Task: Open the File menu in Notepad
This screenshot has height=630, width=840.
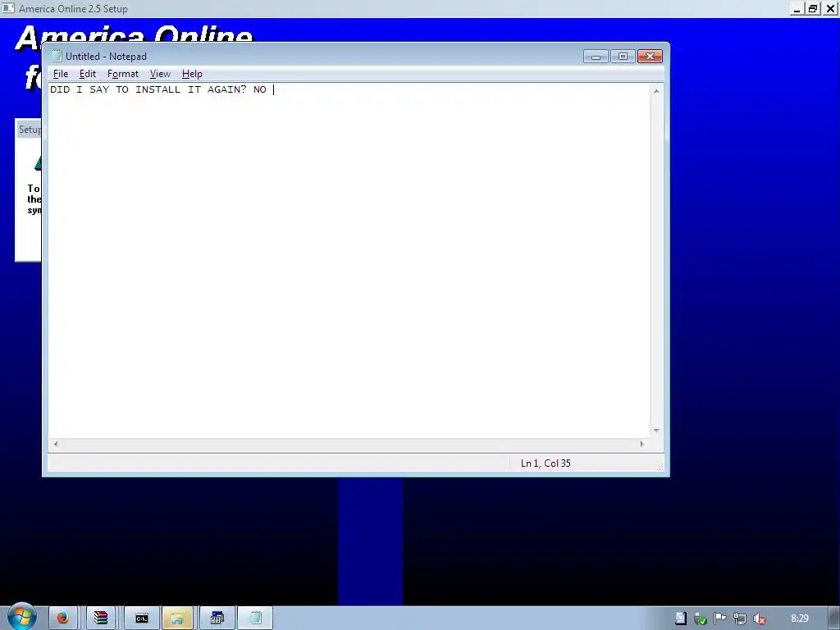Action: pos(61,74)
